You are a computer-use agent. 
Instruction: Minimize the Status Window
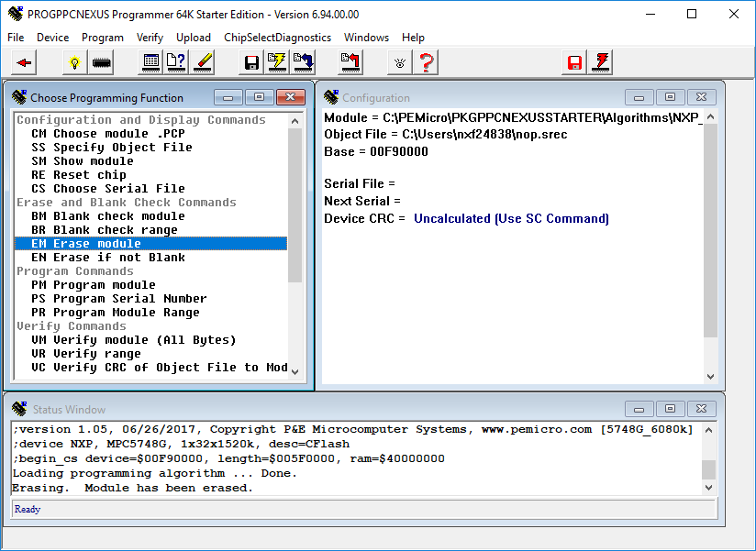(x=639, y=409)
